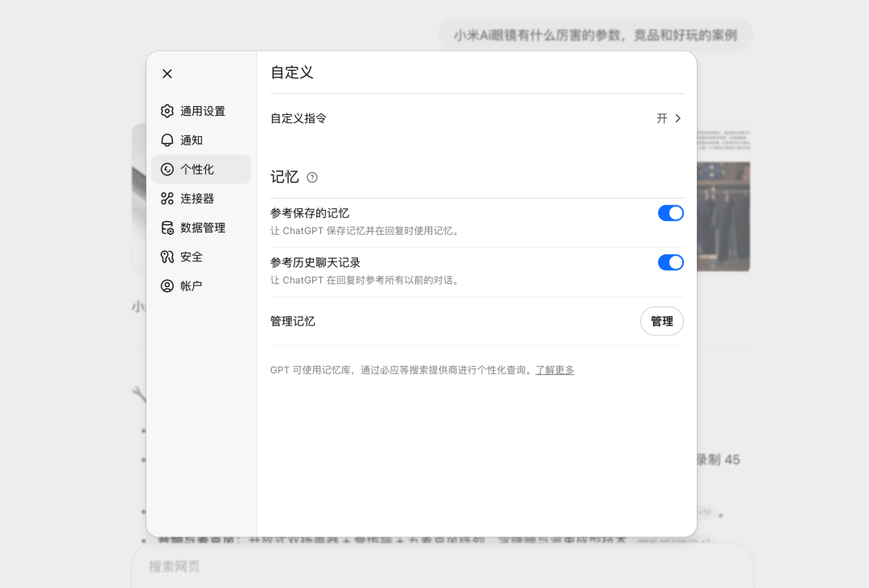Click the user icon beside 帐户
Viewport: 869px width, 588px height.
(x=167, y=286)
